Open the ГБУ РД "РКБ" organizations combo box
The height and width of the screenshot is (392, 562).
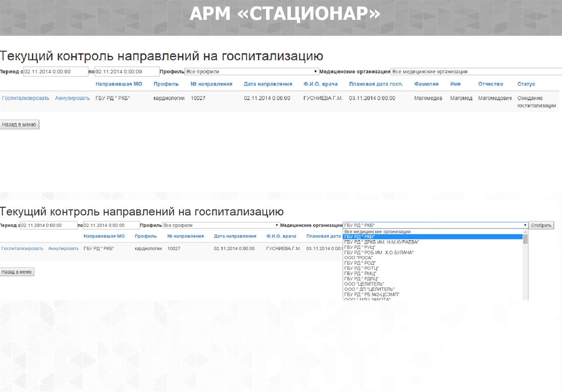click(x=435, y=225)
